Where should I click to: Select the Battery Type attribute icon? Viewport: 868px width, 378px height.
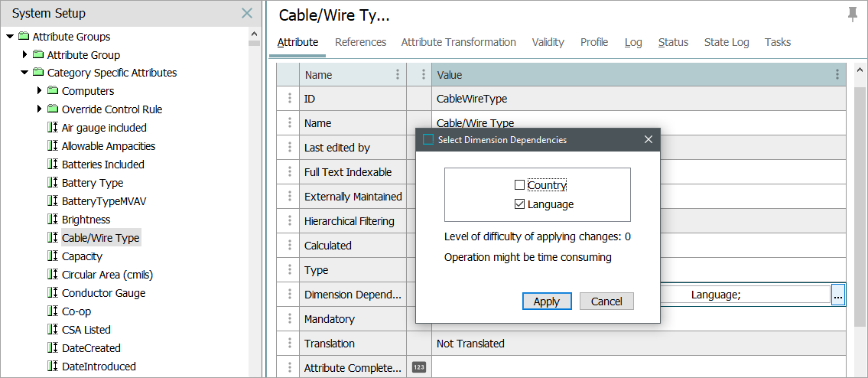53,183
